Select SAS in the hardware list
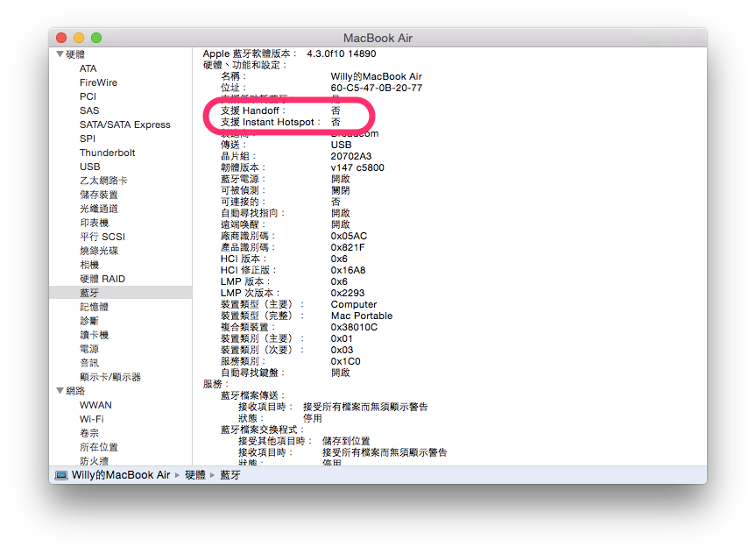Screen dimensions: 756x554 89,110
